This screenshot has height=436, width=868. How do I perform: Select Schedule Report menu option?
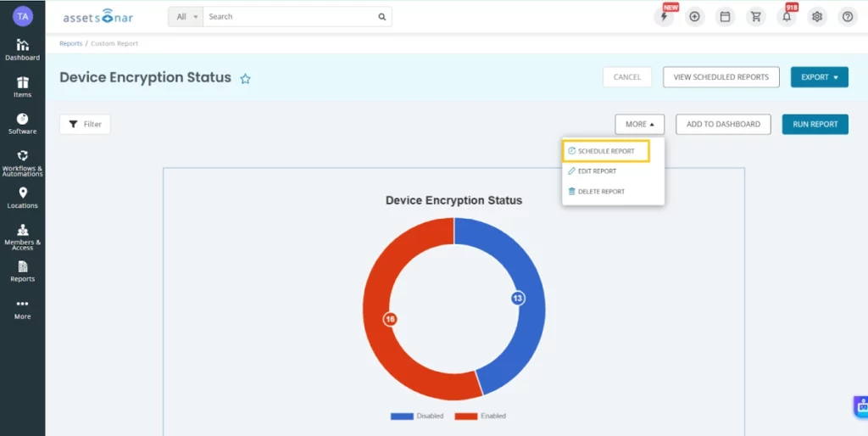point(605,151)
